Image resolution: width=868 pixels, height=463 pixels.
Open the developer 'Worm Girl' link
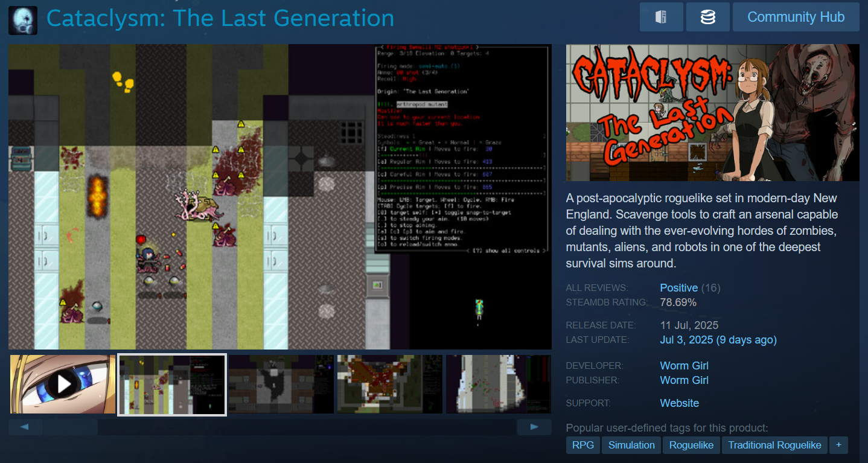pos(685,366)
